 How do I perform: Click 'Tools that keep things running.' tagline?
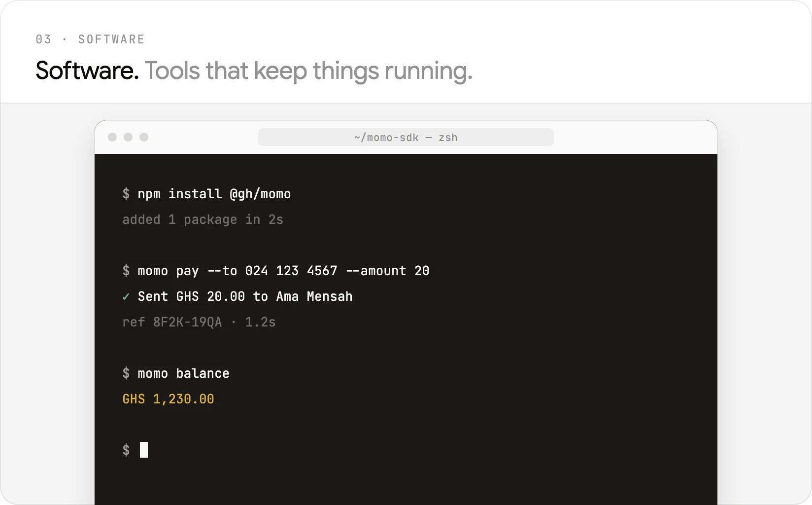308,72
